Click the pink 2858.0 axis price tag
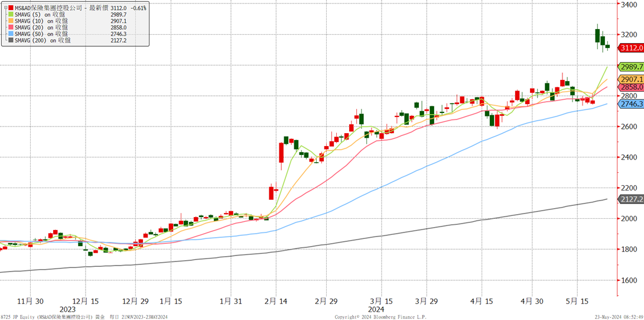The height and width of the screenshot is (320, 644). pos(631,87)
